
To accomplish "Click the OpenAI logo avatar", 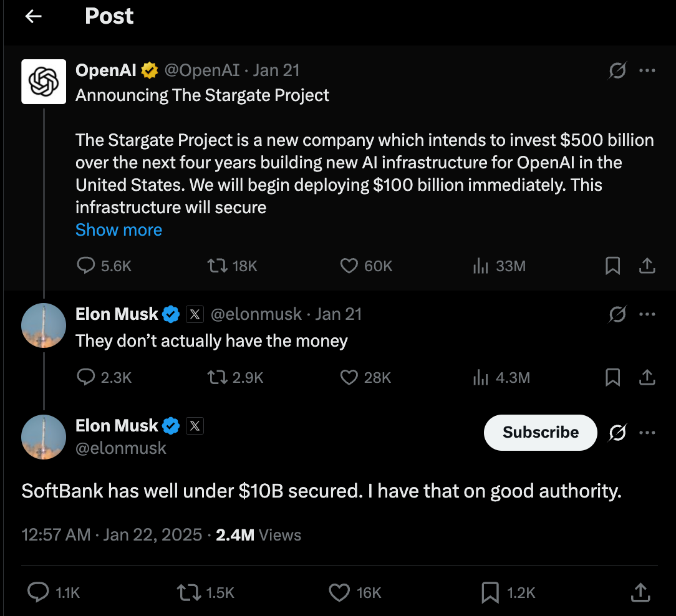I will (44, 81).
